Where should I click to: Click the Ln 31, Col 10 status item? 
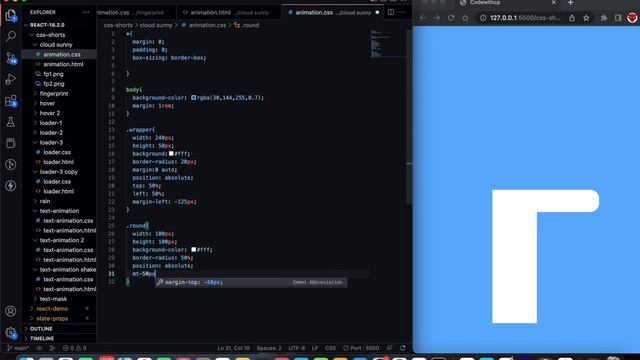point(233,348)
